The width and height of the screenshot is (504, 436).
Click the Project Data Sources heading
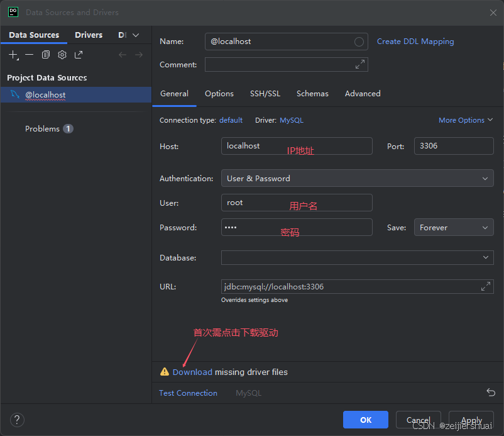(x=47, y=77)
